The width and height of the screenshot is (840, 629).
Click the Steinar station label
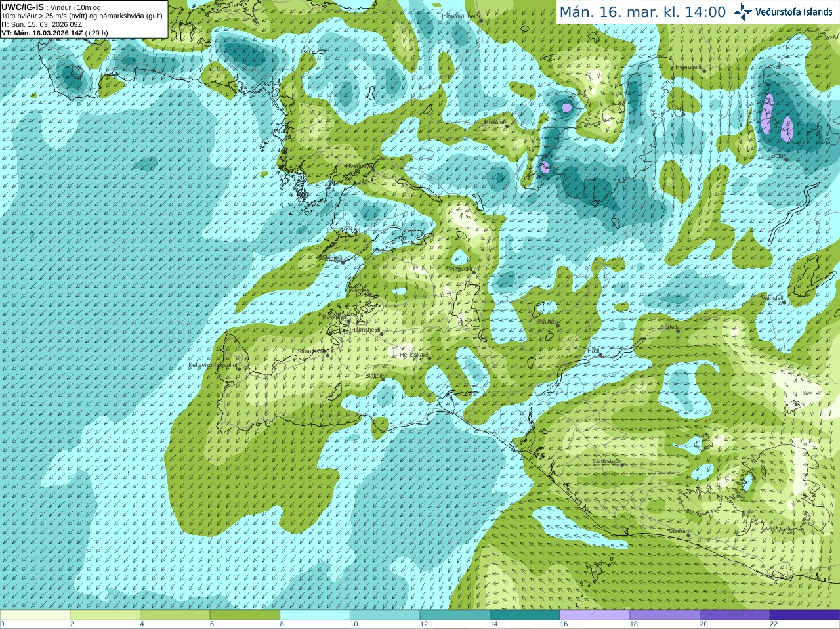click(679, 531)
